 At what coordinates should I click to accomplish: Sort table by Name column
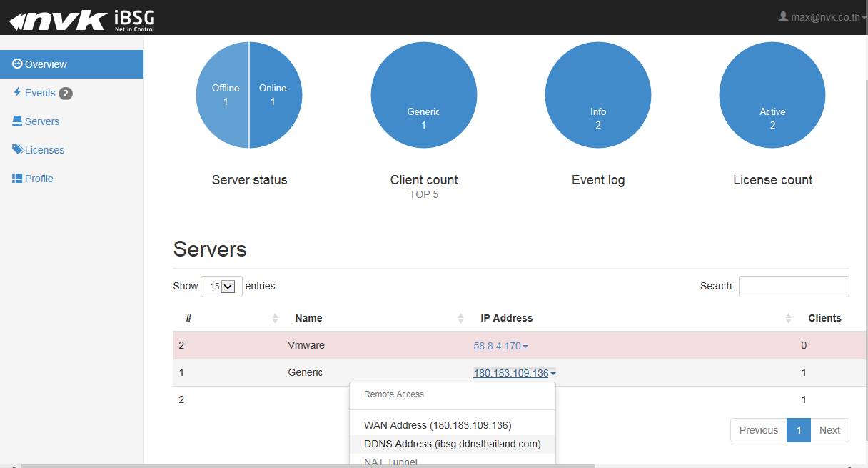(x=375, y=318)
